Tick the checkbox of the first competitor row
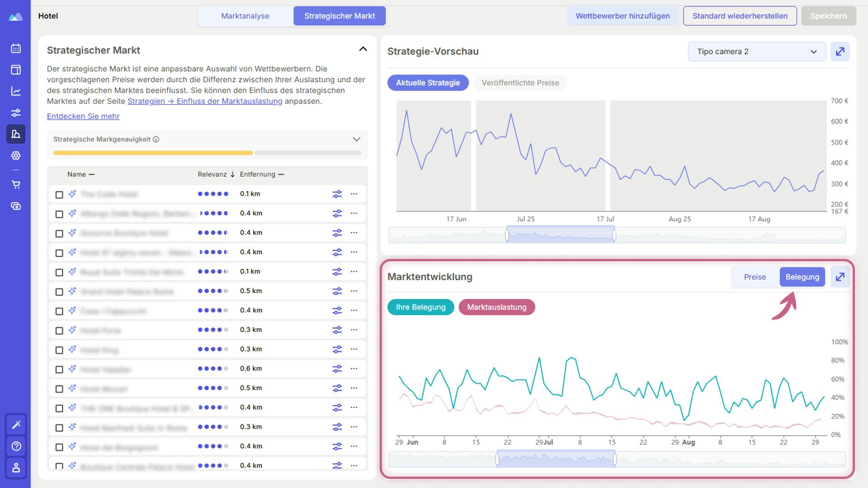 click(x=59, y=195)
